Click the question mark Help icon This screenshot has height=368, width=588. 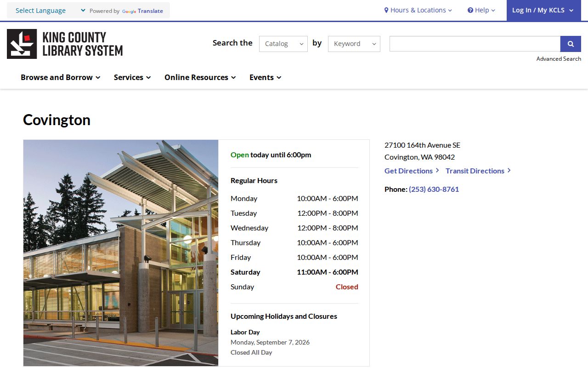pos(470,10)
